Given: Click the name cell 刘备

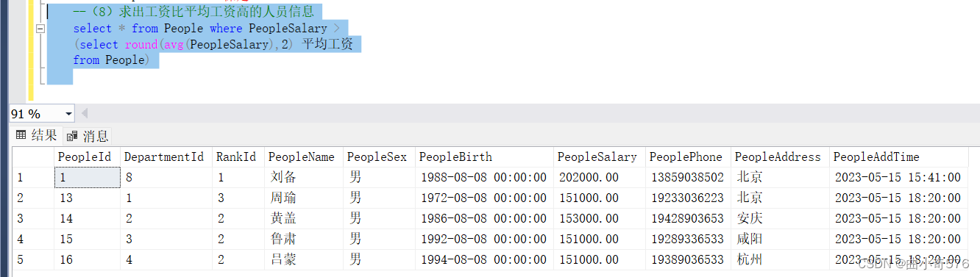Looking at the screenshot, I should click(304, 177).
